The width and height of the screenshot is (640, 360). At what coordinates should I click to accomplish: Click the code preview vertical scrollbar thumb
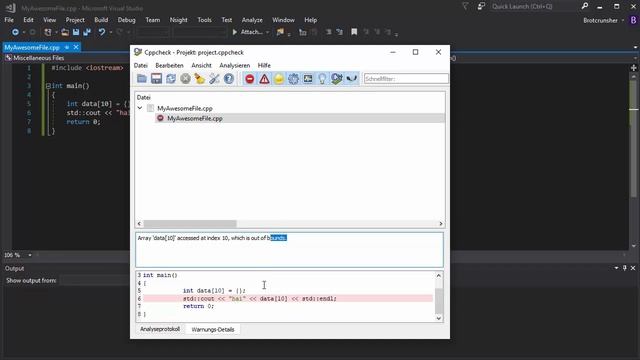point(439,300)
